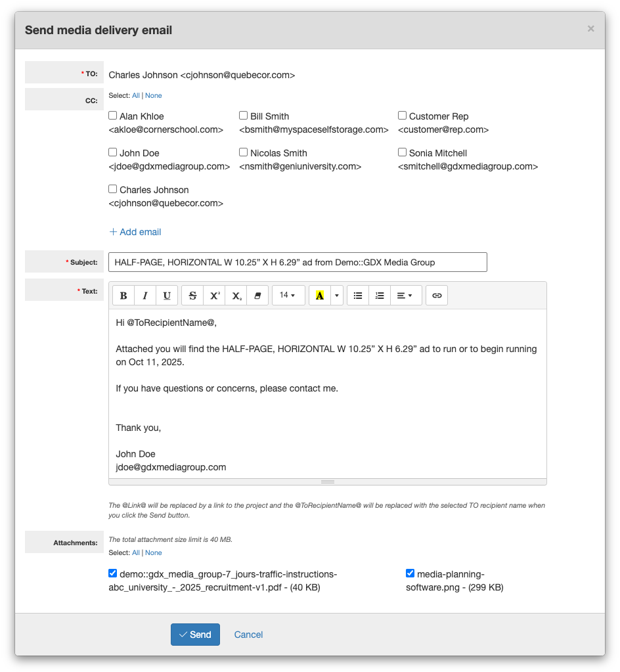The image size is (620, 672).
Task: Click the eraser clear-formatting icon
Action: pyautogui.click(x=257, y=296)
